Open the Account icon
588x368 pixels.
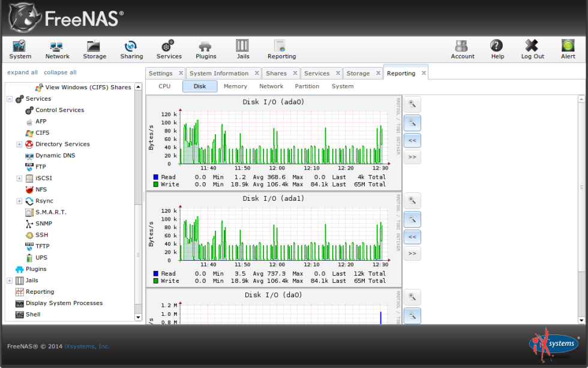click(x=463, y=49)
